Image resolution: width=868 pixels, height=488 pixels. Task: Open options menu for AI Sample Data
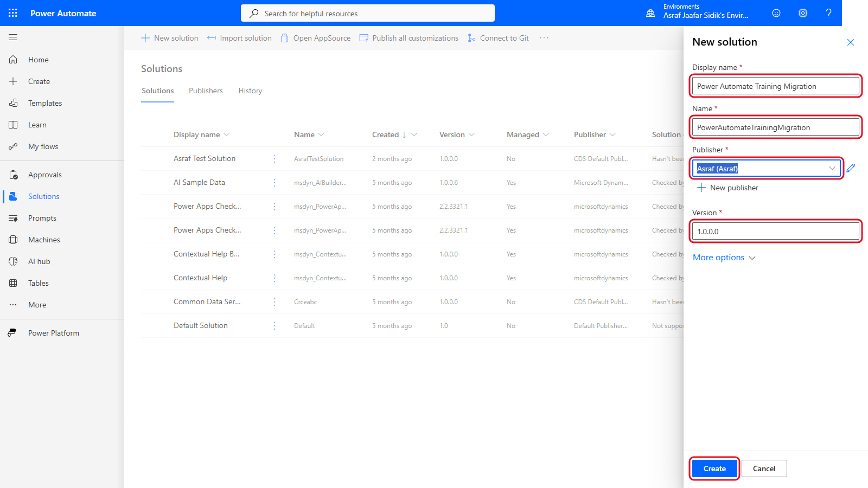pos(275,183)
